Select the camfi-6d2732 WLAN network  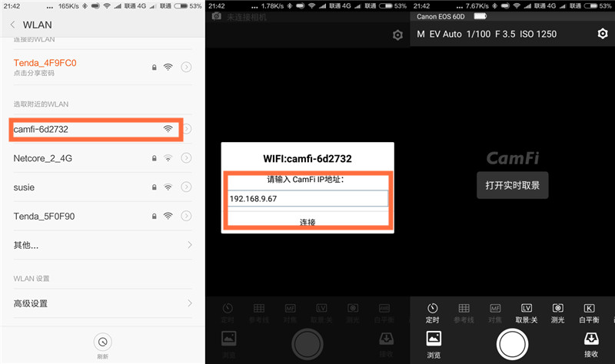[96, 129]
